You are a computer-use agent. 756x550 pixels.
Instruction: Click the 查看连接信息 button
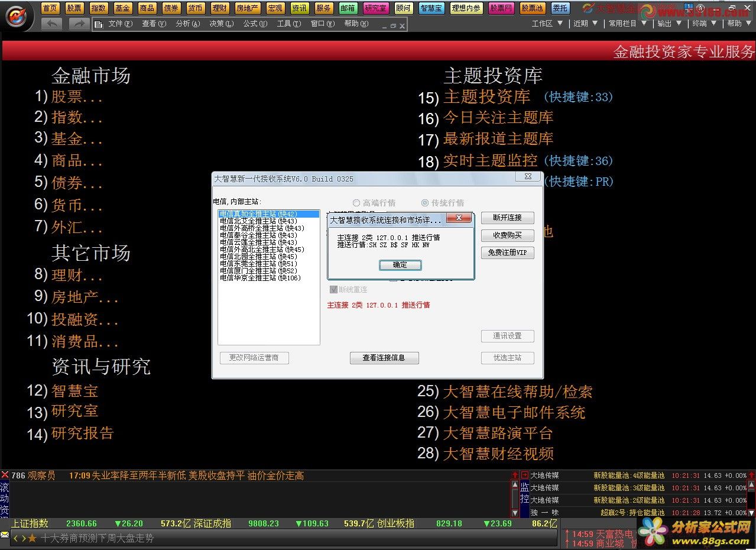(x=384, y=358)
